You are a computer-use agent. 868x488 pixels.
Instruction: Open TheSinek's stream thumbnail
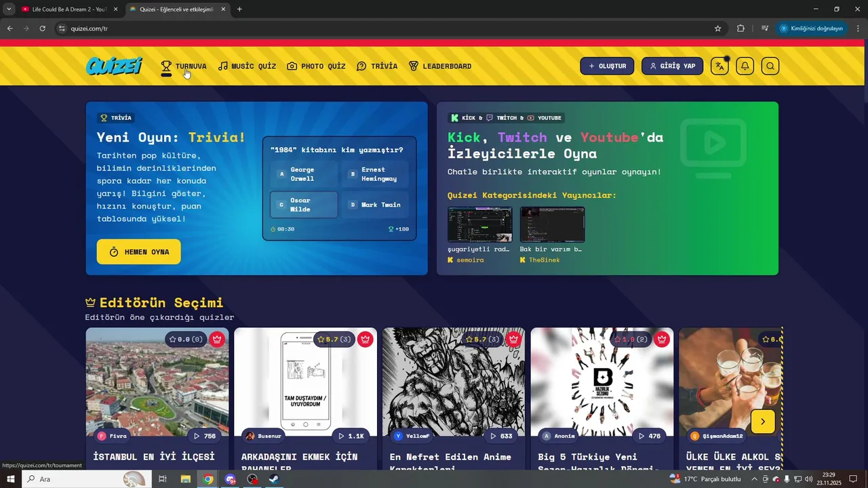tap(552, 224)
